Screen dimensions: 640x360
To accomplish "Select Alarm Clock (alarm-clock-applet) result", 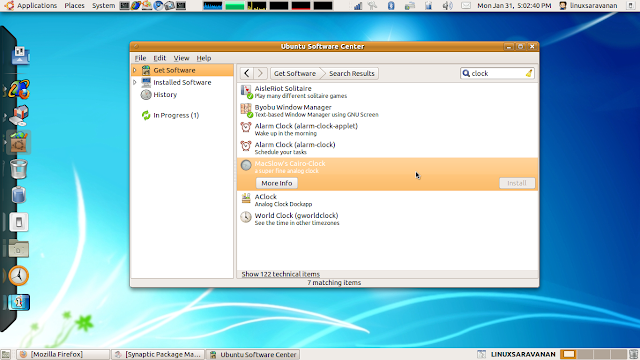I will click(387, 129).
